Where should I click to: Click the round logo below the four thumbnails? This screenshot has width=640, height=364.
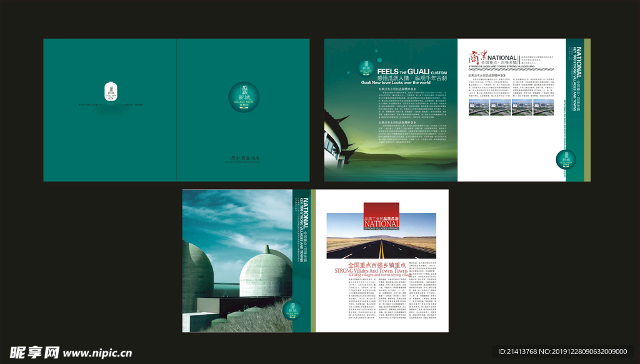click(x=566, y=159)
